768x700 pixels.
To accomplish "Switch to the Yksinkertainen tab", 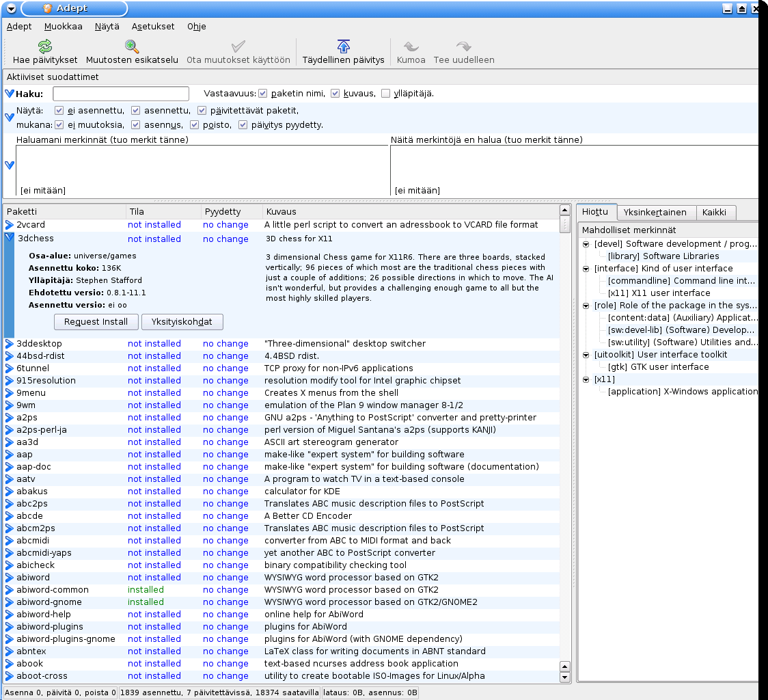I will (655, 213).
